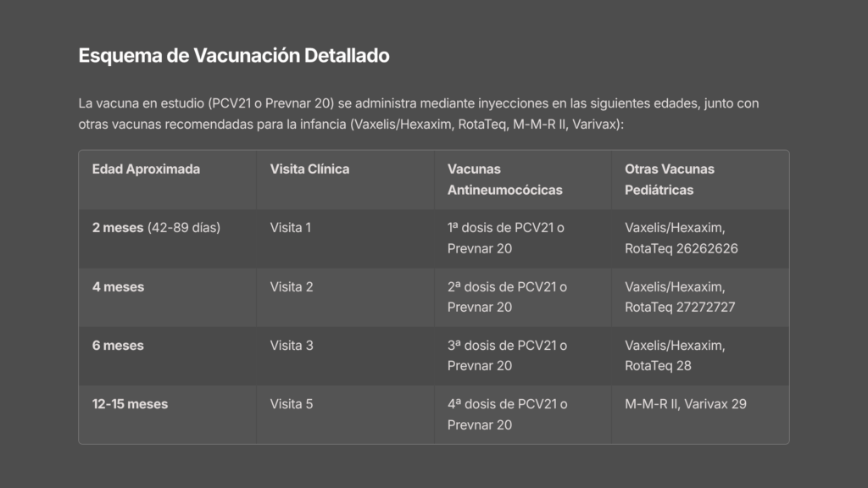Viewport: 868px width, 488px height.
Task: Click the RotaTeq 26262626 cell
Action: click(682, 248)
